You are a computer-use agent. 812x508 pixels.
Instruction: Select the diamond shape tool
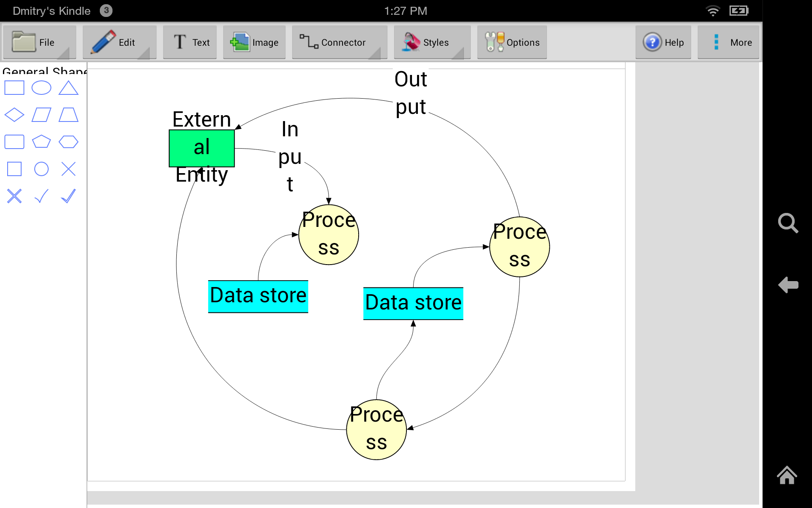click(x=14, y=115)
